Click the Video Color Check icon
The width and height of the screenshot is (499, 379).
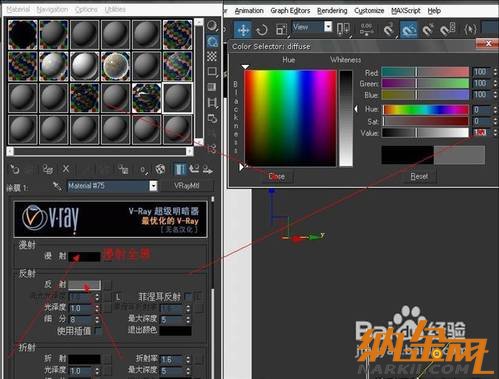pyautogui.click(x=212, y=87)
